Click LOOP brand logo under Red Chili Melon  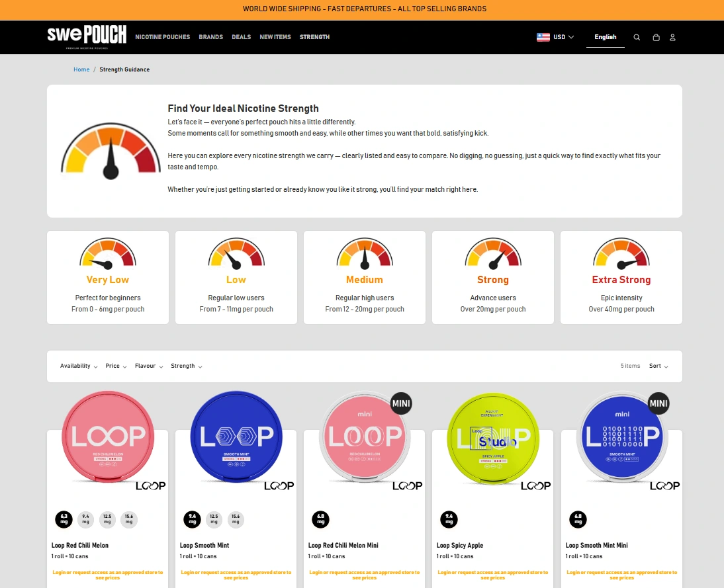point(150,485)
